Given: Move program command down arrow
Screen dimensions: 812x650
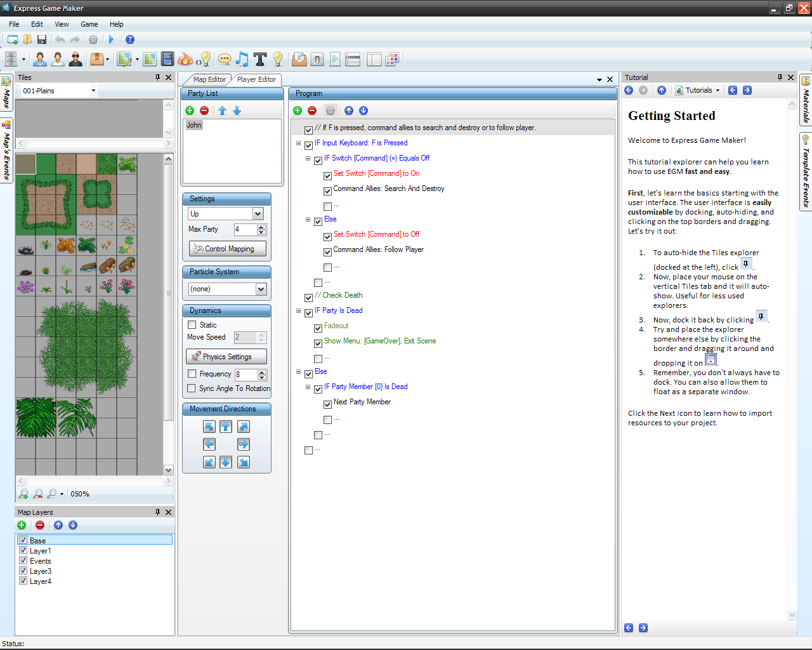Looking at the screenshot, I should click(363, 110).
